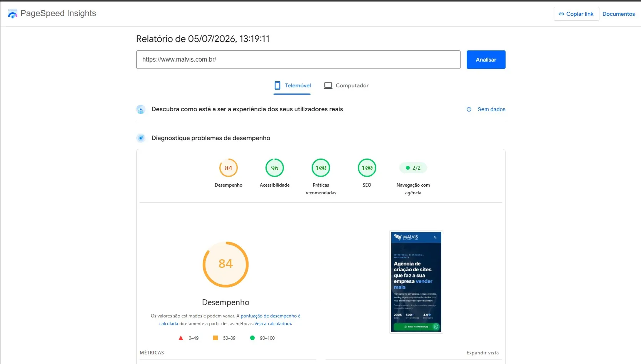Viewport: 641px width, 364px height.
Task: Click the URL input field
Action: coord(298,60)
